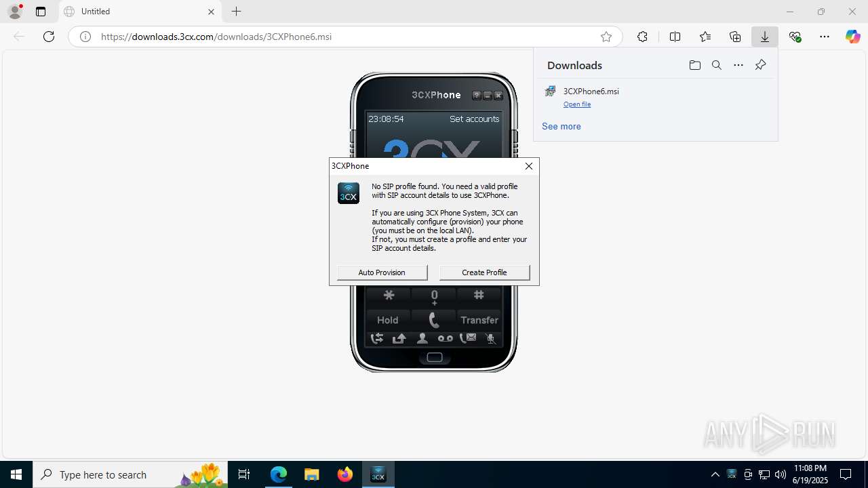Close the 3CXPhone dialog with X
The height and width of the screenshot is (488, 868).
point(529,166)
